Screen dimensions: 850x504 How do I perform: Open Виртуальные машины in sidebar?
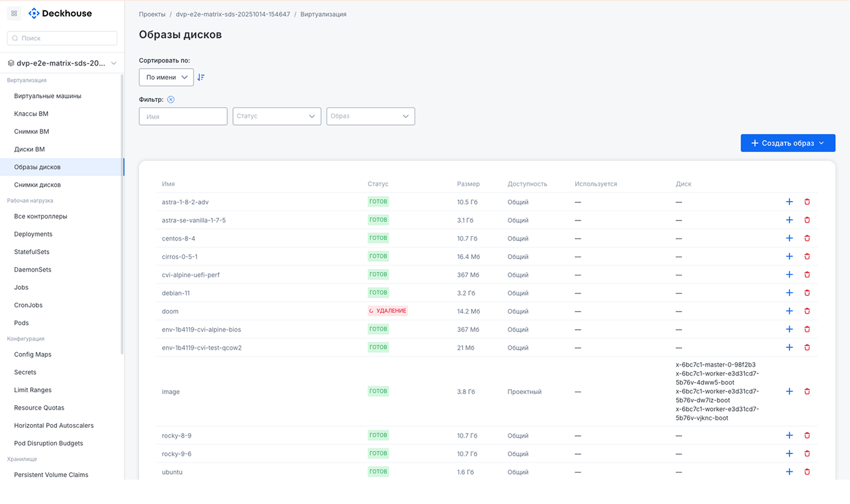[x=47, y=96]
